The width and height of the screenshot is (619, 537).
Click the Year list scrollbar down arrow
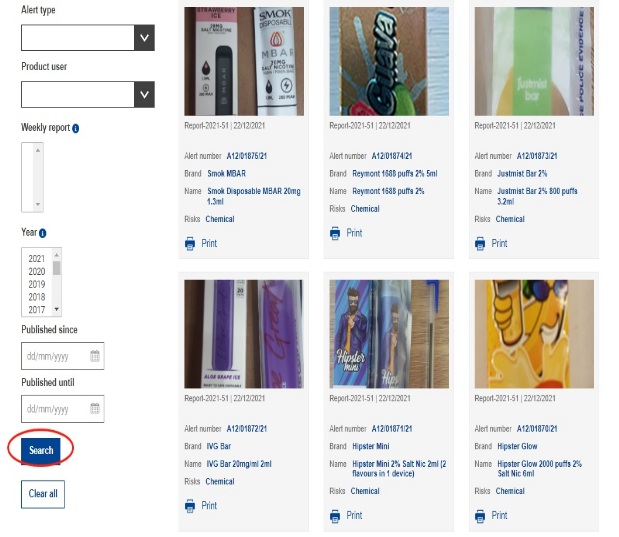click(x=57, y=309)
